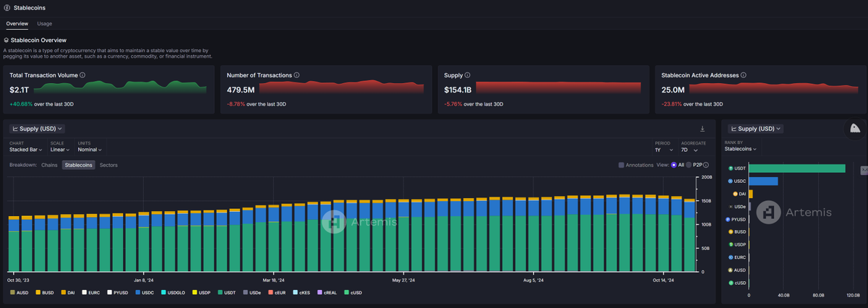
Task: Select the Sectors breakdown
Action: pos(109,165)
